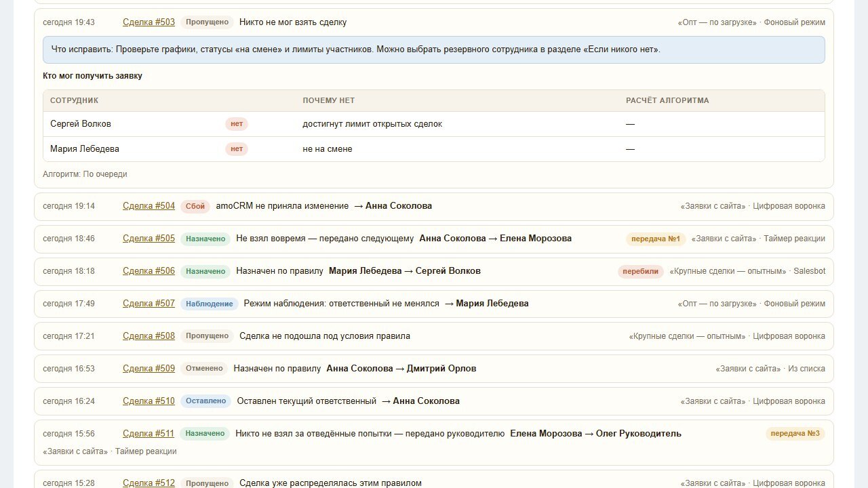Open the link Сделка #507
Image resolution: width=868 pixels, height=488 pixels.
click(x=149, y=304)
